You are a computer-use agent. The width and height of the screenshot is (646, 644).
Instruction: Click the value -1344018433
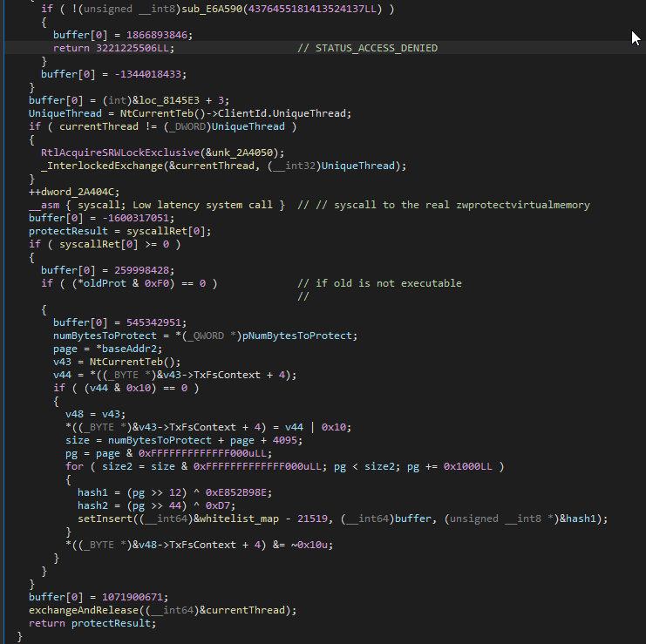[x=150, y=74]
